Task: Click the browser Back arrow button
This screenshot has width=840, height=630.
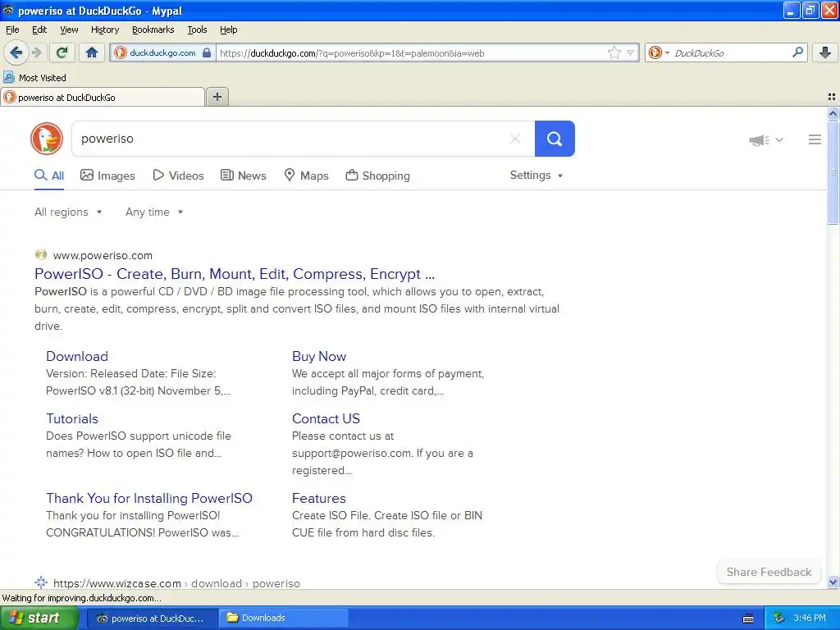Action: pos(16,52)
